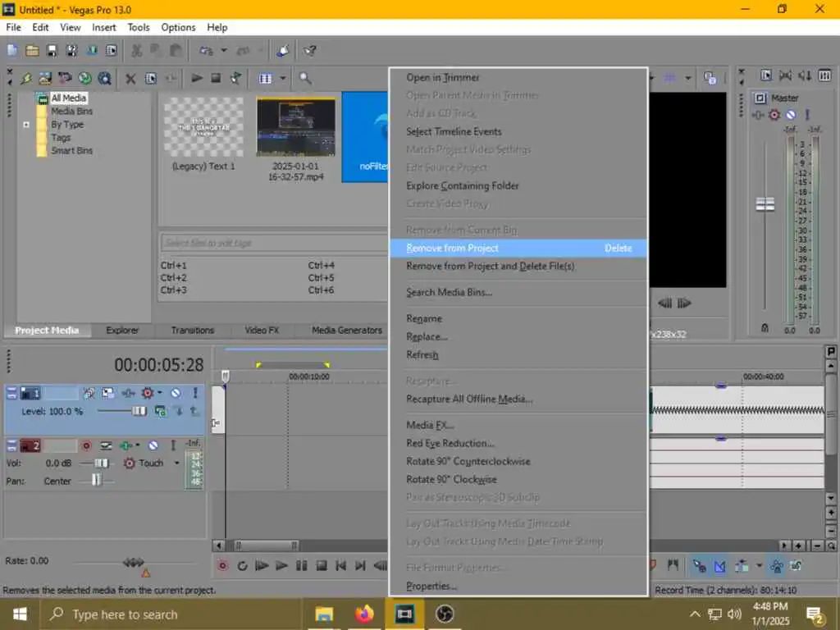Viewport: 840px width, 630px height.
Task: Open undo history dropdown arrow
Action: pos(225,51)
